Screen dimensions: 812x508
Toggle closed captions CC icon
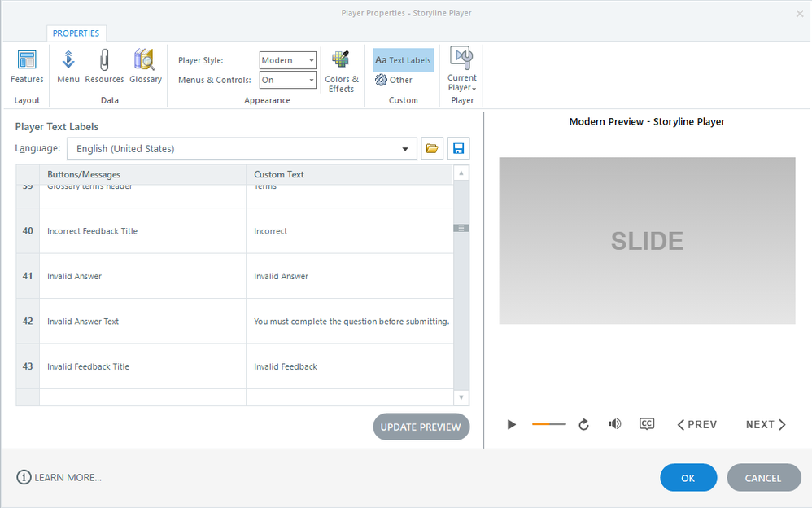click(x=647, y=424)
